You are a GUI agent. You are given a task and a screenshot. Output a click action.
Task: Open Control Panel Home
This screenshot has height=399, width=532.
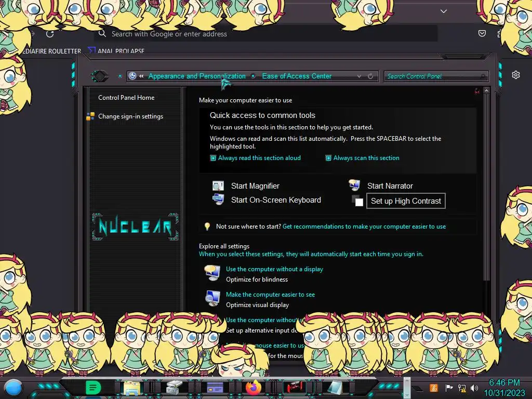[126, 98]
